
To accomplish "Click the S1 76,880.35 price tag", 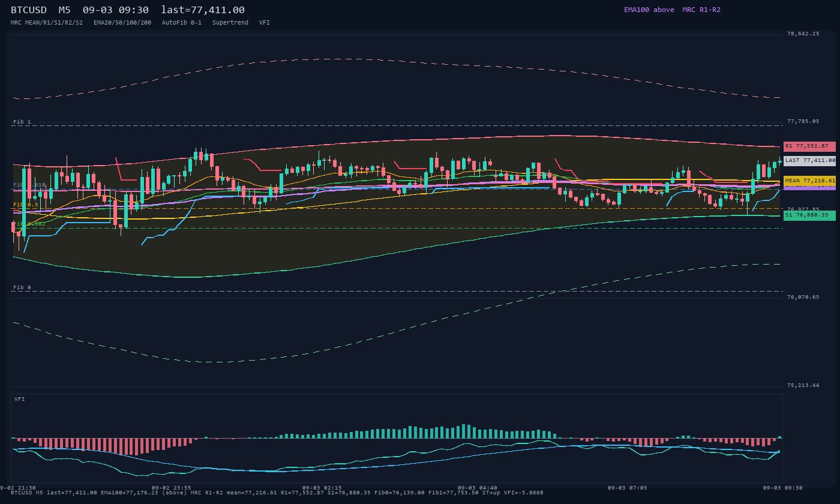I will tap(809, 215).
